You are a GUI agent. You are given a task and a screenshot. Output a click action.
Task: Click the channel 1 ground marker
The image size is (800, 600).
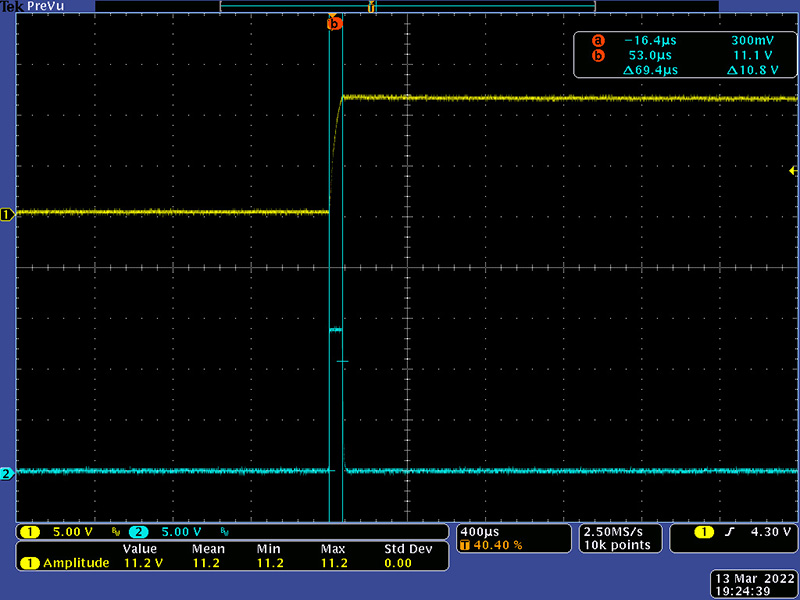pyautogui.click(x=7, y=214)
